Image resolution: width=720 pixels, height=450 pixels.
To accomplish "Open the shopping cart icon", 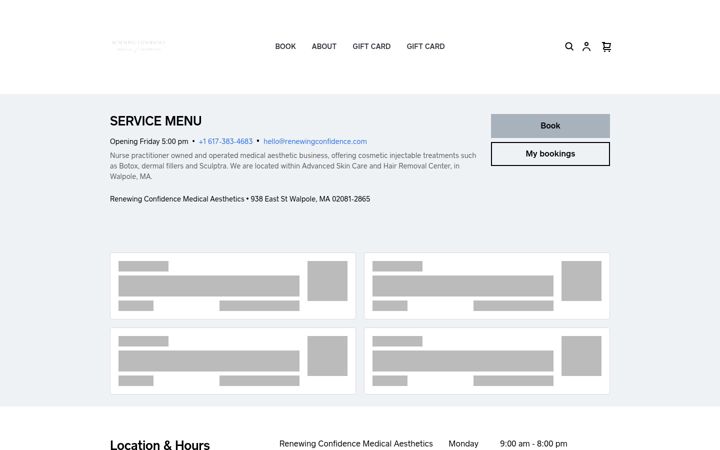I will (x=607, y=46).
